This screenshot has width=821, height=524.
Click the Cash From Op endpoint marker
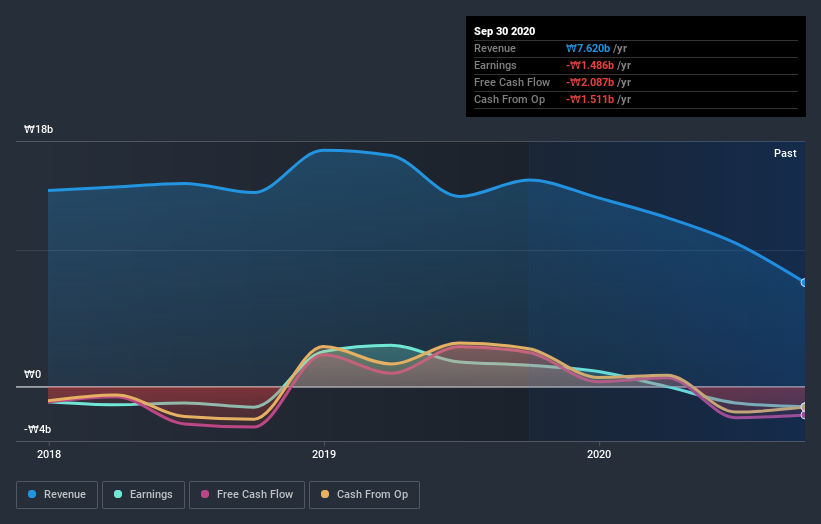pos(804,407)
